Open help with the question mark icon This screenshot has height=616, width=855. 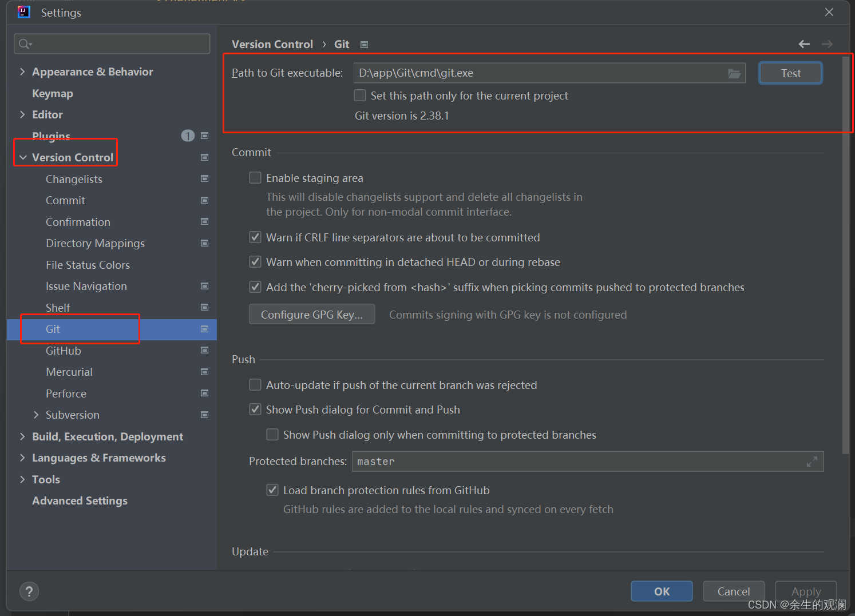[x=29, y=591]
